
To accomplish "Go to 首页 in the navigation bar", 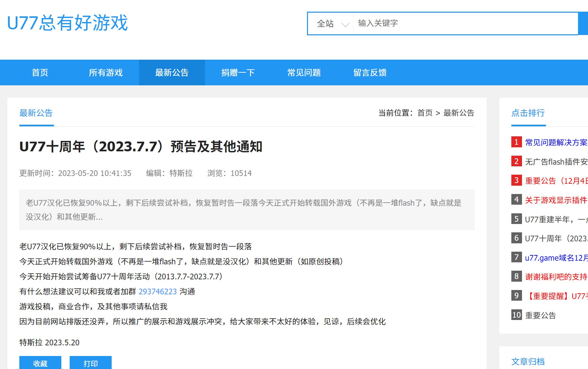I will pyautogui.click(x=40, y=73).
